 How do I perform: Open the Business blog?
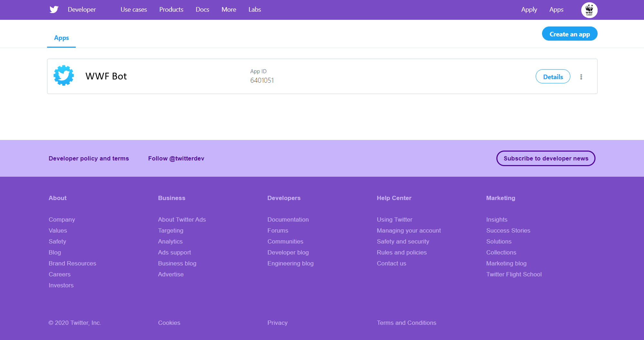177,263
